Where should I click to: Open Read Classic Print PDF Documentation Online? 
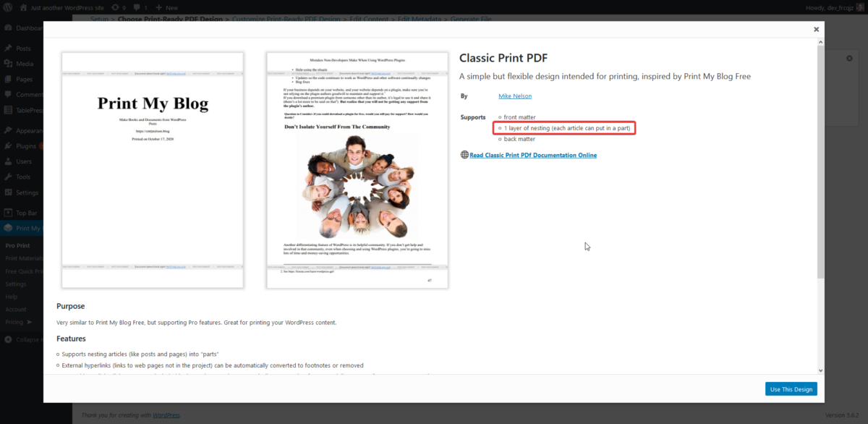pos(533,154)
